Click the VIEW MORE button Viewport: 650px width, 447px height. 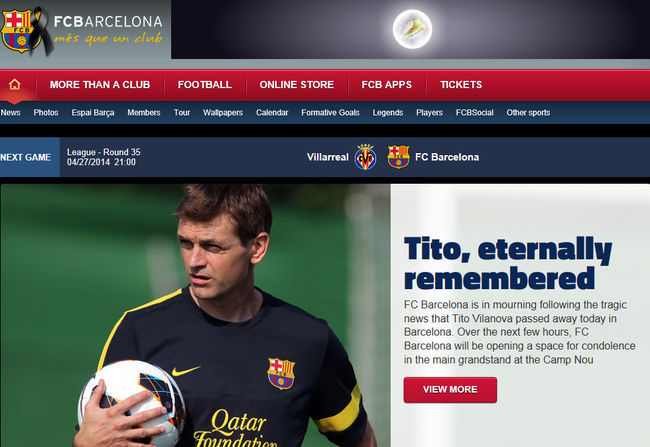[450, 390]
